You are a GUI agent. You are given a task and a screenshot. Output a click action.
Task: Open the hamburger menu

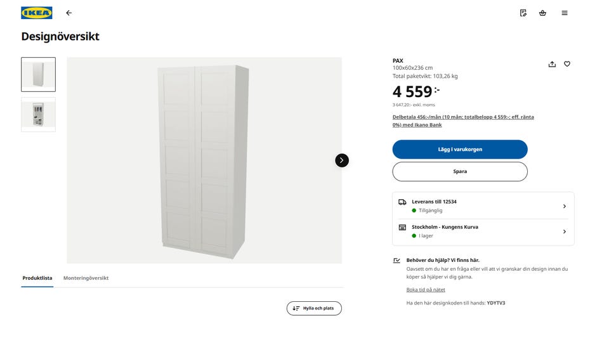point(565,13)
